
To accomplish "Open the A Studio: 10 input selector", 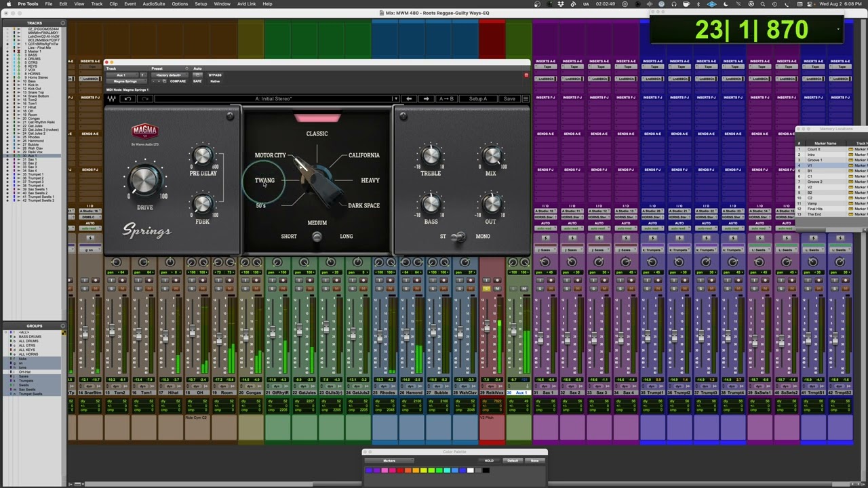I will click(x=546, y=211).
